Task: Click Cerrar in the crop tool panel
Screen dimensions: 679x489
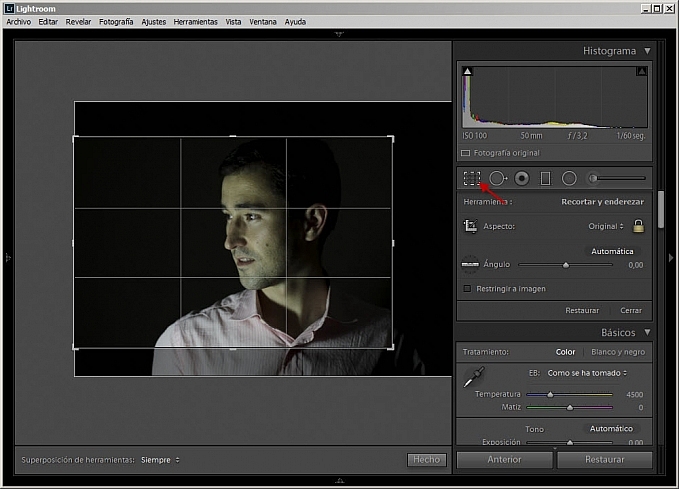Action: pyautogui.click(x=631, y=311)
